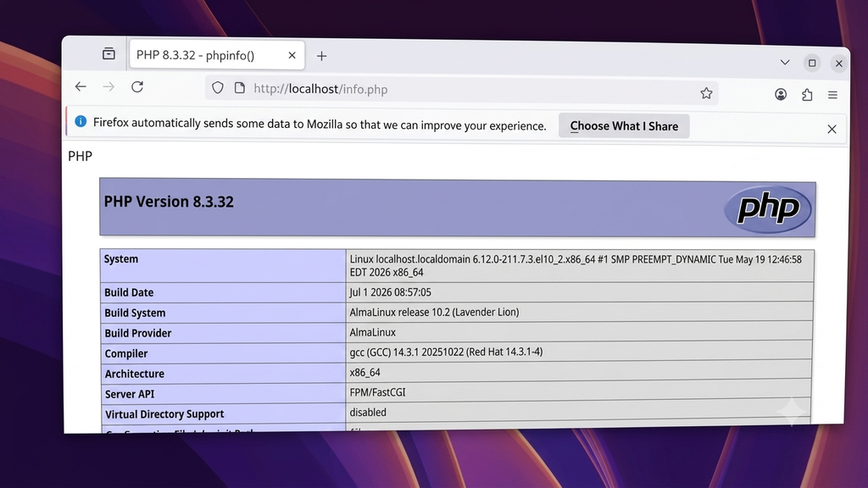Click the php logo image
The width and height of the screenshot is (868, 488).
(x=768, y=208)
